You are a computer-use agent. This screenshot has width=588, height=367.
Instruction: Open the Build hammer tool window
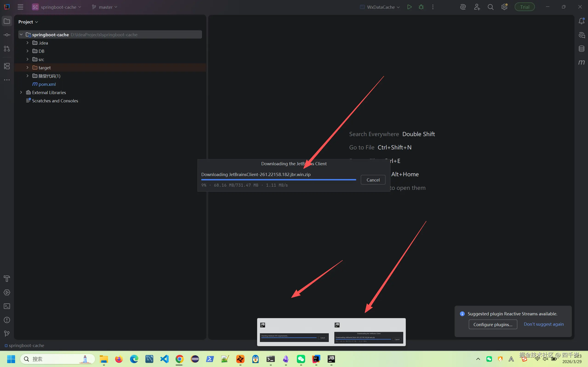click(7, 279)
